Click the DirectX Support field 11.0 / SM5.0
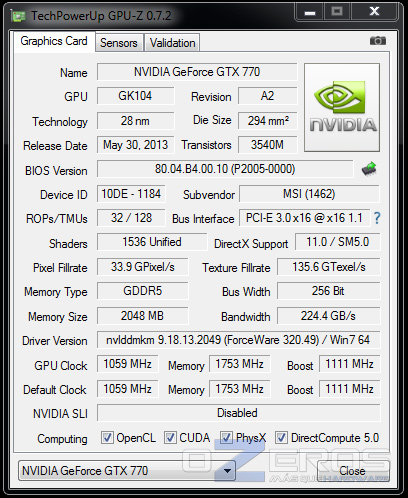The image size is (408, 498). tap(338, 242)
